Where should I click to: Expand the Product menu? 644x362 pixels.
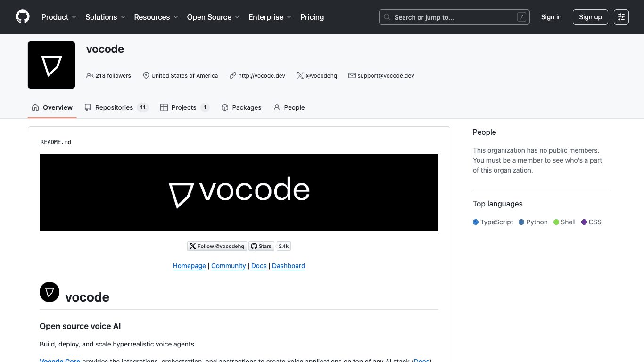point(59,17)
